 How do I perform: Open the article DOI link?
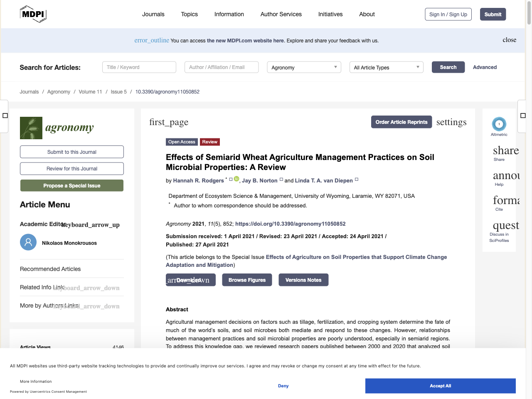[x=290, y=224]
